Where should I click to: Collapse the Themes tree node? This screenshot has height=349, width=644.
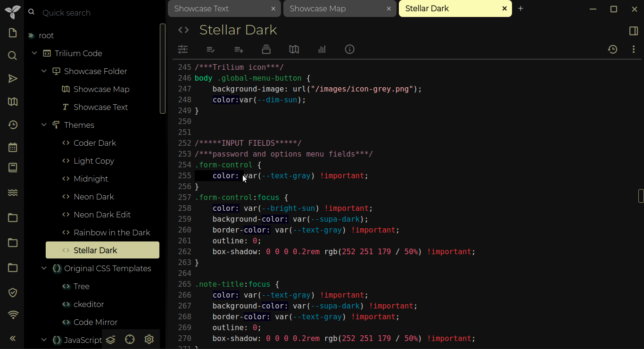[44, 125]
